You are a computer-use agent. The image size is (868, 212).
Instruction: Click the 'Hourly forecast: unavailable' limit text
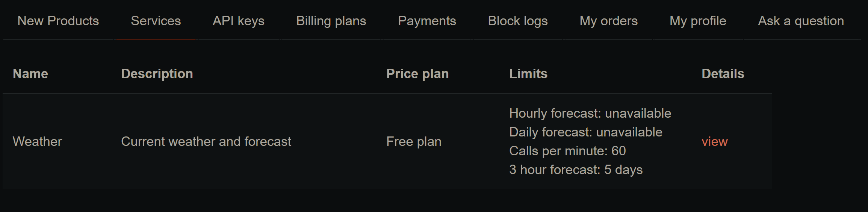pyautogui.click(x=590, y=114)
